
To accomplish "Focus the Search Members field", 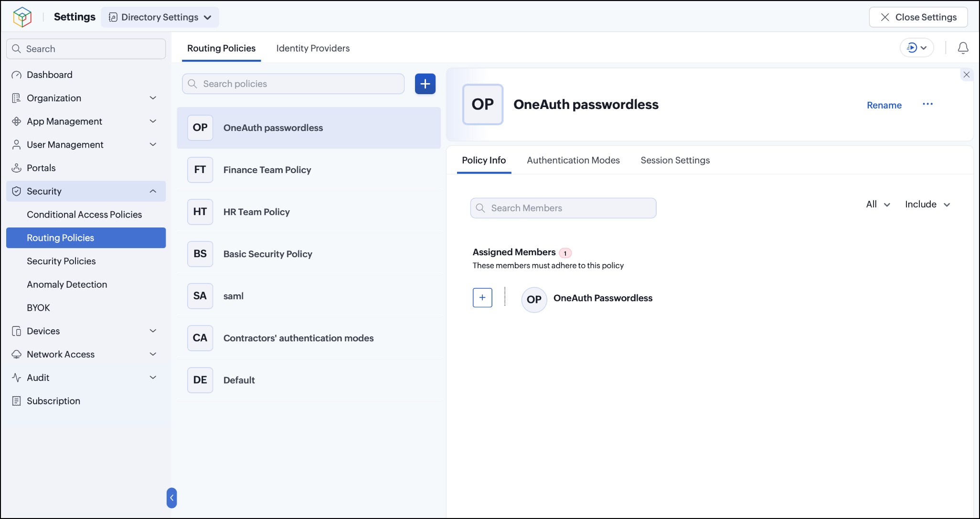I will click(x=563, y=208).
